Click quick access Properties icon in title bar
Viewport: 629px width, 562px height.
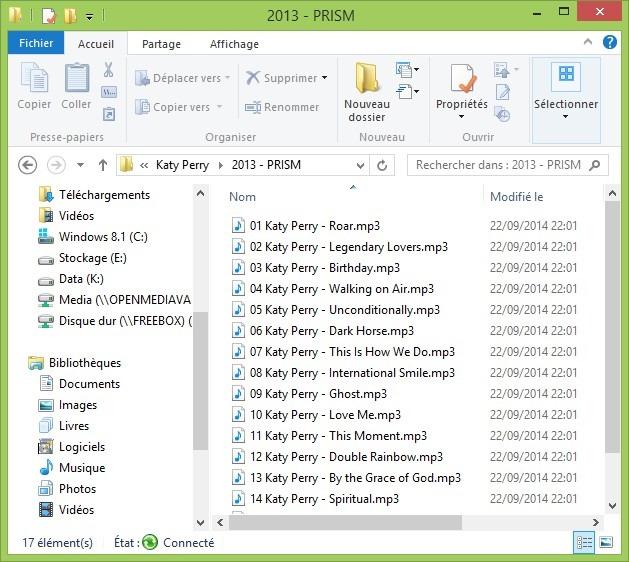49,16
